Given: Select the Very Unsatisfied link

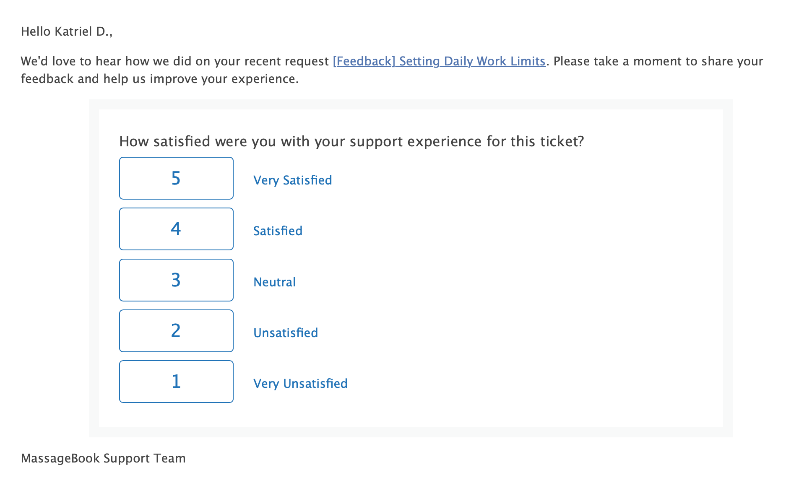Looking at the screenshot, I should [x=300, y=384].
